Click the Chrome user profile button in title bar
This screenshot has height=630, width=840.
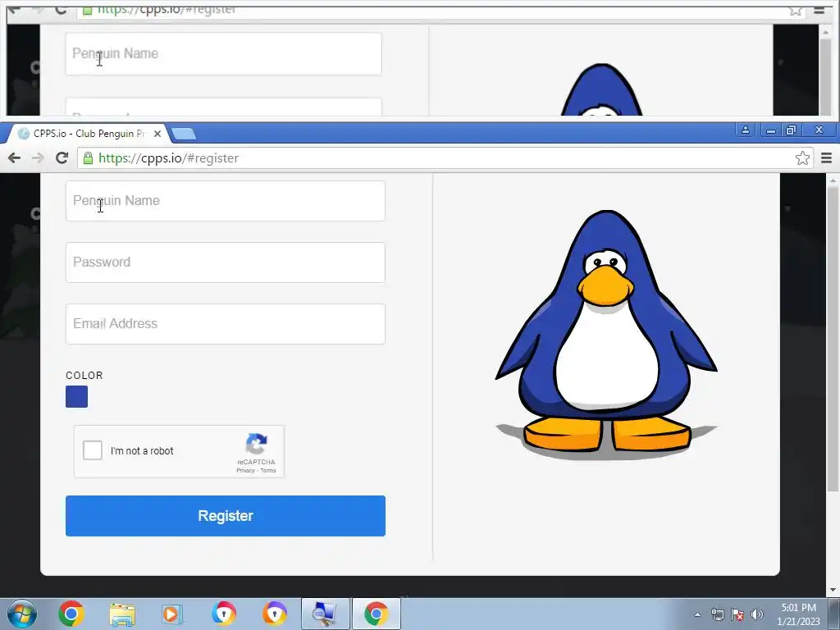(745, 130)
